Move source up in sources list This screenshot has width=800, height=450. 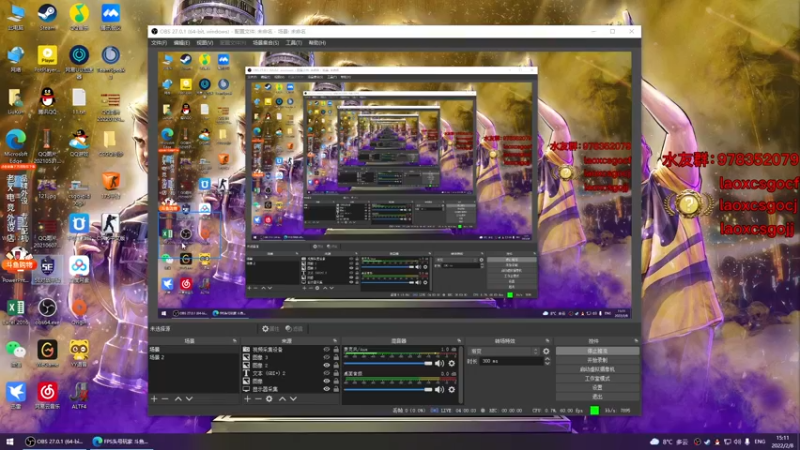(282, 399)
